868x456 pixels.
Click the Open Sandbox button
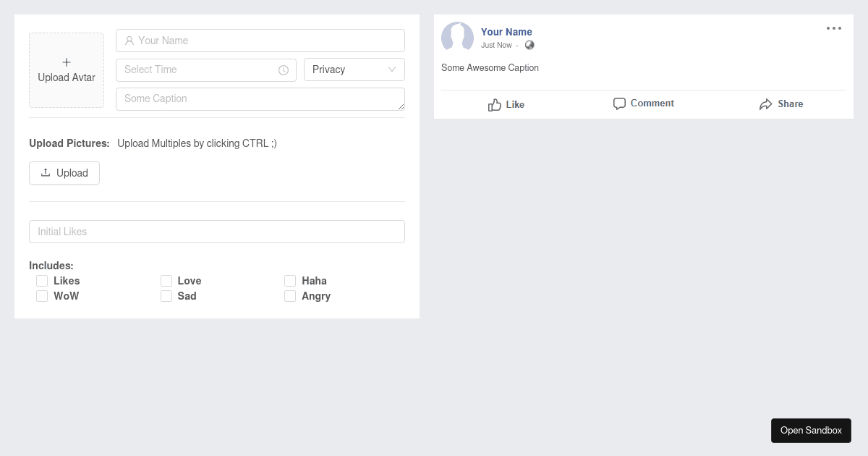click(x=811, y=430)
